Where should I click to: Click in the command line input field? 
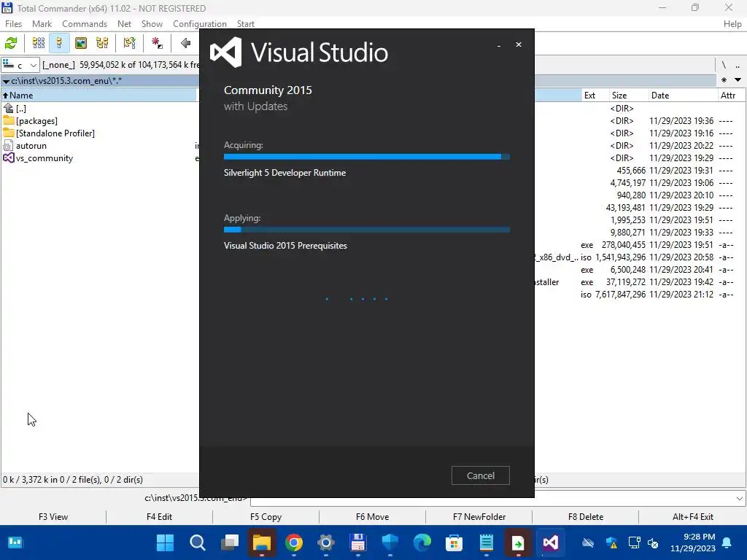[x=492, y=499]
